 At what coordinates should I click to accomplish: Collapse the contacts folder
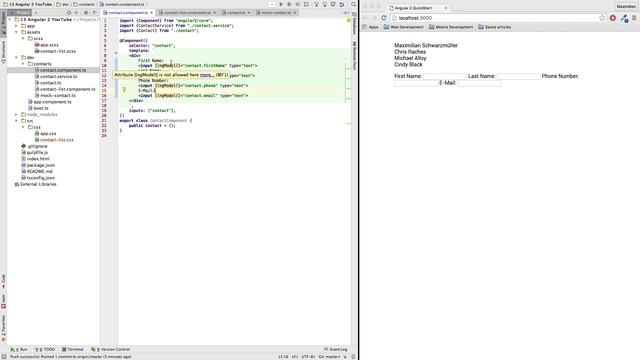point(23,64)
